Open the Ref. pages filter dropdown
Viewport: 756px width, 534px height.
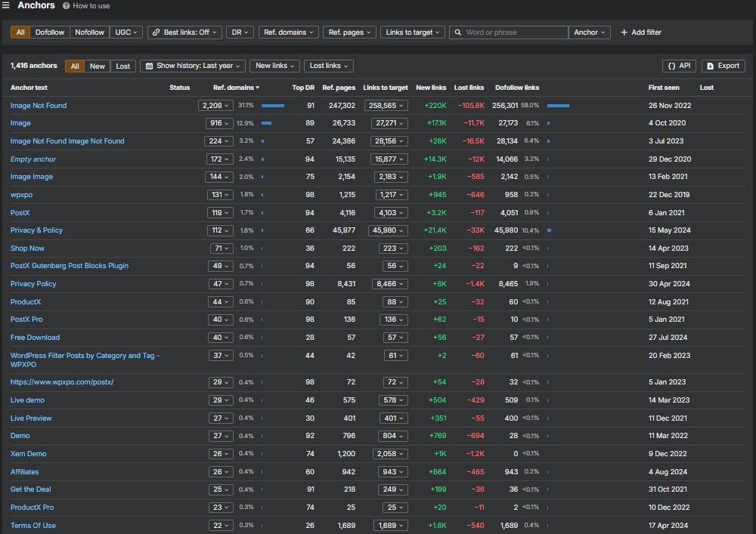(x=349, y=32)
